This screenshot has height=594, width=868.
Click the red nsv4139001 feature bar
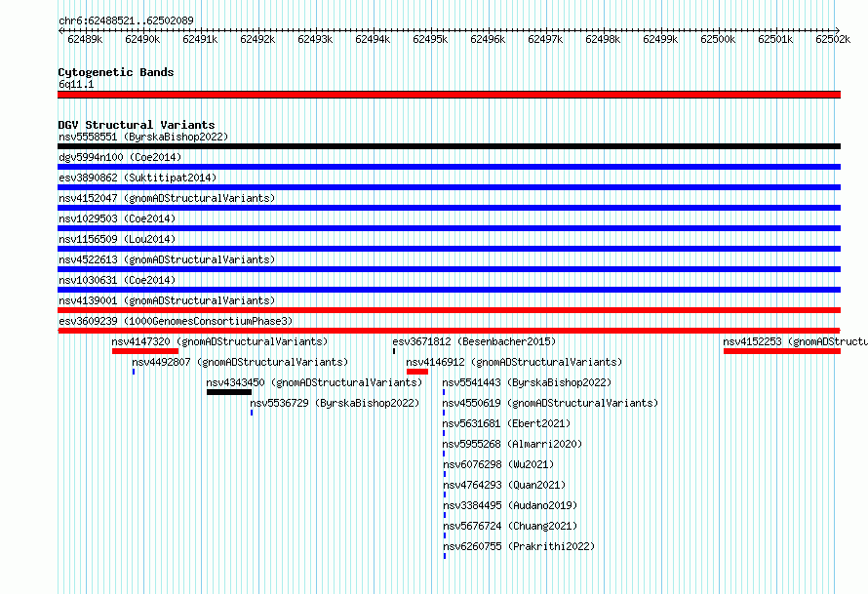coord(449,310)
